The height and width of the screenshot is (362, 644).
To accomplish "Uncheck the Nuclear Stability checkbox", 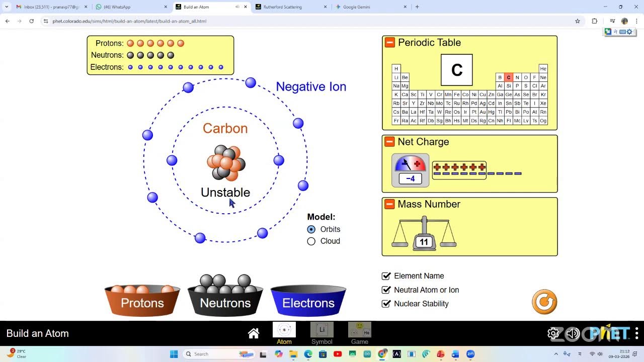I will coord(386,304).
